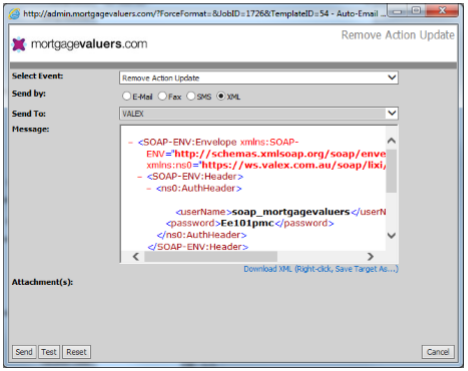Select the SMS radio button

pyautogui.click(x=191, y=96)
